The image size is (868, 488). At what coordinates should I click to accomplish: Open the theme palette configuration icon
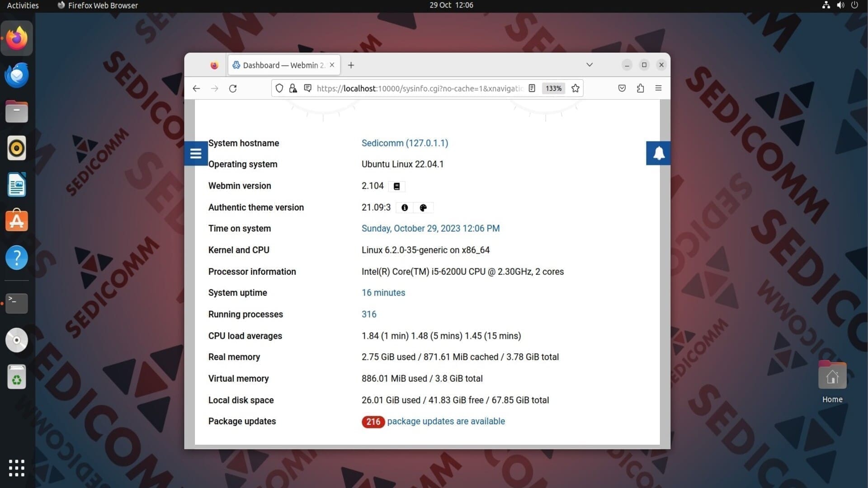(423, 207)
